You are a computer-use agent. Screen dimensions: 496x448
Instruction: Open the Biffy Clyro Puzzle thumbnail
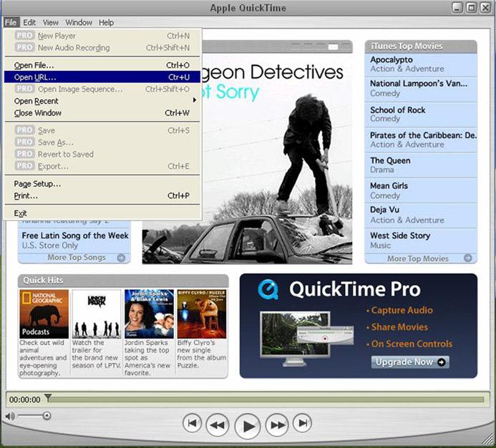click(x=202, y=314)
